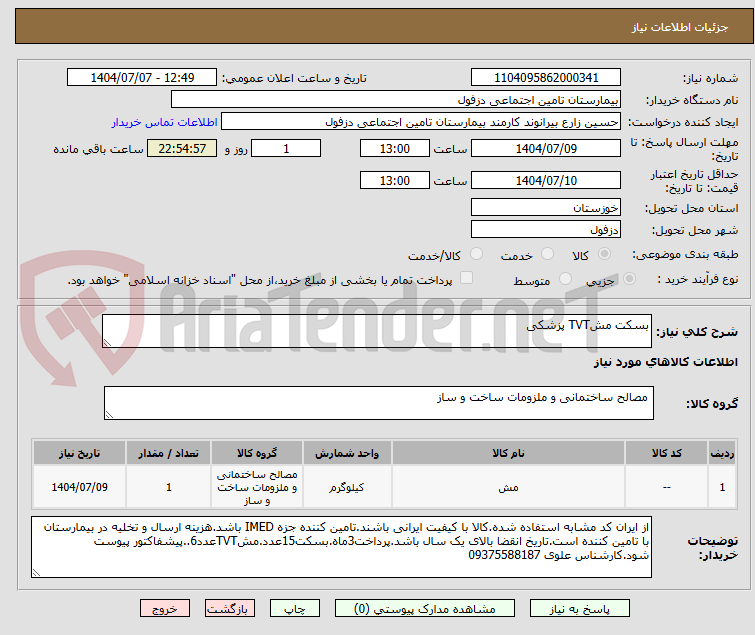Click the کیلوگرم unit cell

click(x=347, y=487)
